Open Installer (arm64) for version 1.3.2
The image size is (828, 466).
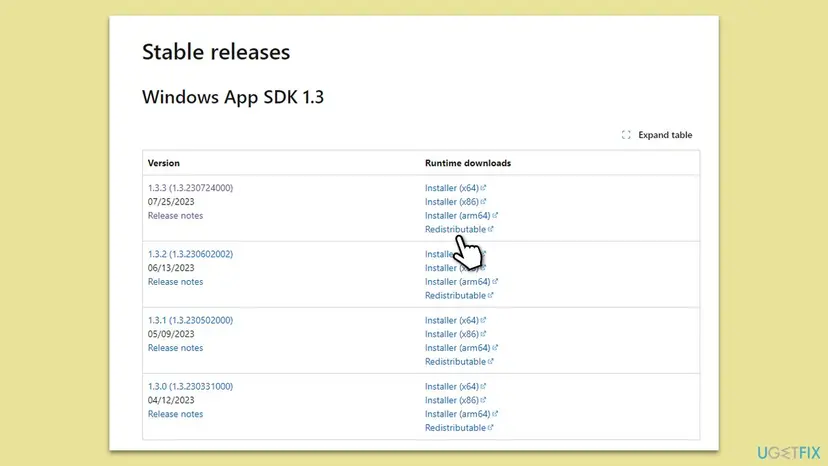point(457,281)
